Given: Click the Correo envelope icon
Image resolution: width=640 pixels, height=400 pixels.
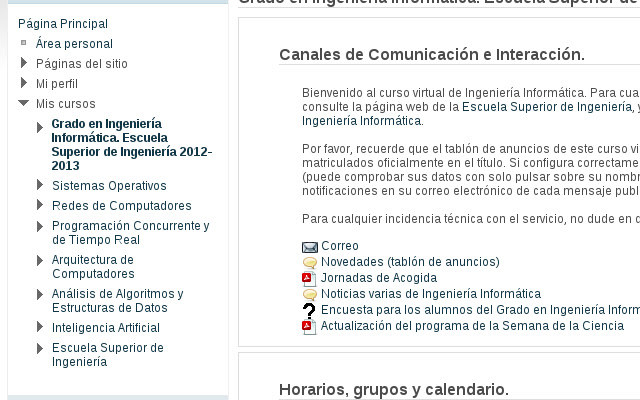Looking at the screenshot, I should (310, 247).
